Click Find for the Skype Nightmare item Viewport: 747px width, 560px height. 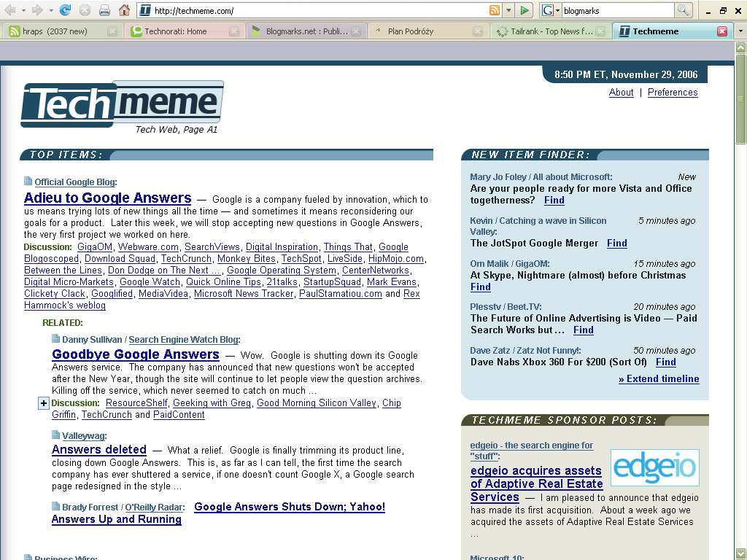click(x=480, y=287)
